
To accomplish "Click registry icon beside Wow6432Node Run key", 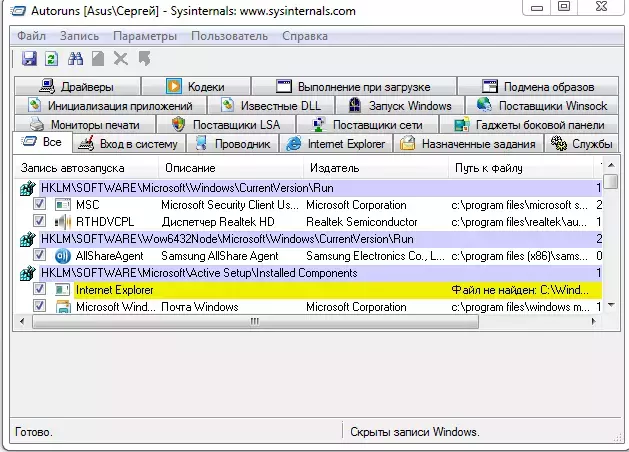I will [28, 239].
